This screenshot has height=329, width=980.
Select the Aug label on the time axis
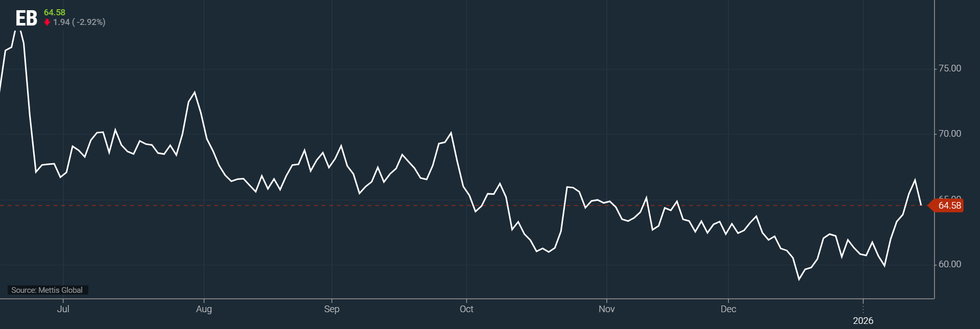(x=204, y=309)
